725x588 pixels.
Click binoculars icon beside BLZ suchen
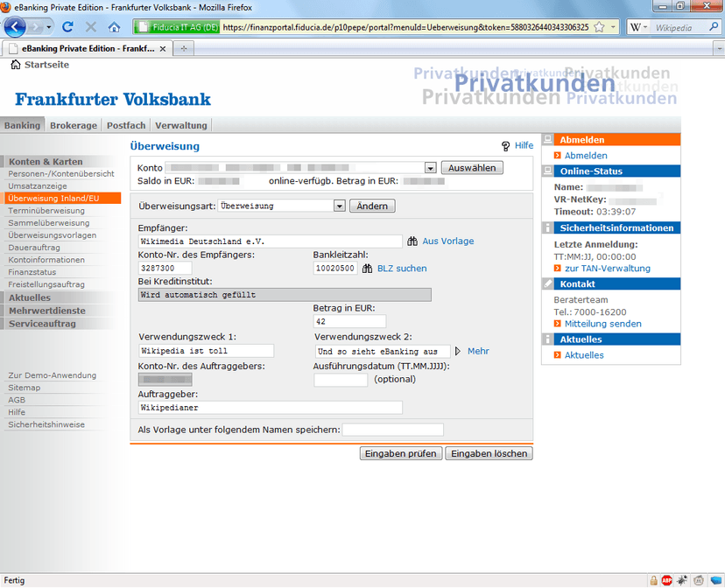pyautogui.click(x=367, y=269)
